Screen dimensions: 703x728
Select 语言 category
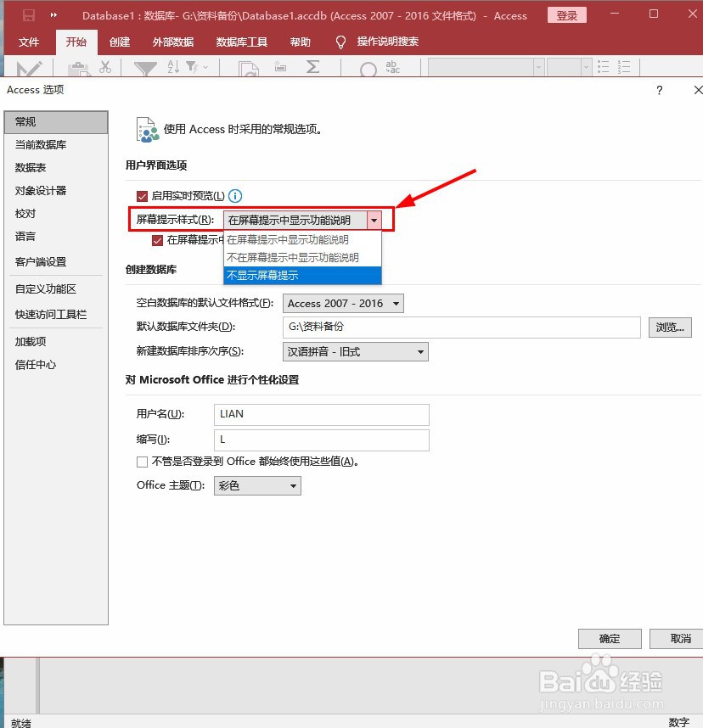click(x=56, y=237)
